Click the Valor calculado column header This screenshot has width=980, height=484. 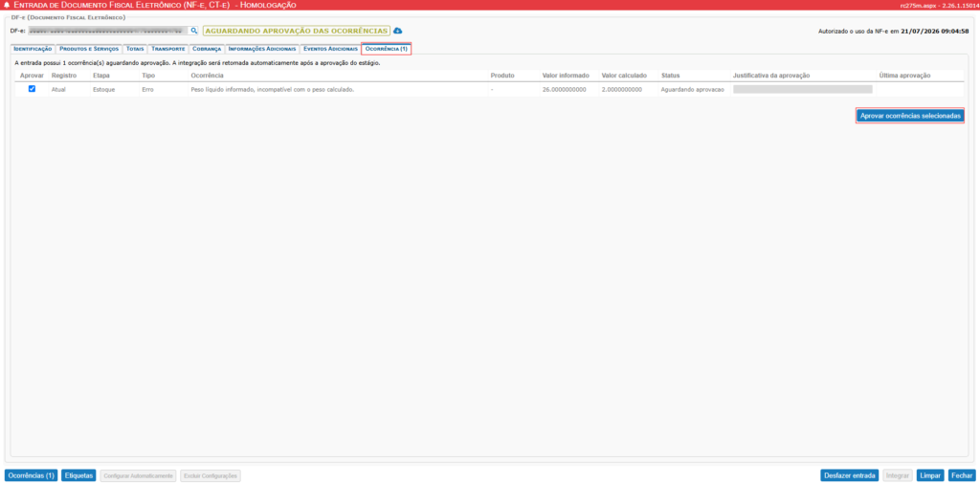(x=624, y=76)
